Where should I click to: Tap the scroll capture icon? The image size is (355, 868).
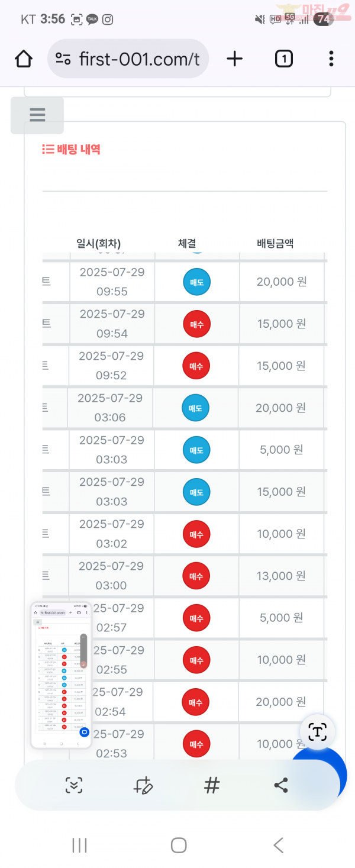point(73,786)
